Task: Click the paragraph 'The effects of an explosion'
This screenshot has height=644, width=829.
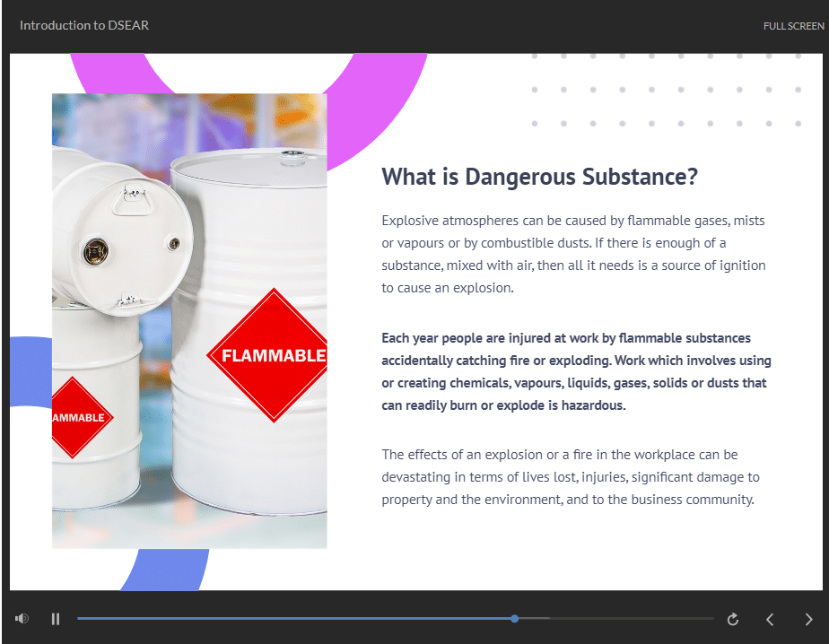Action: [x=571, y=477]
